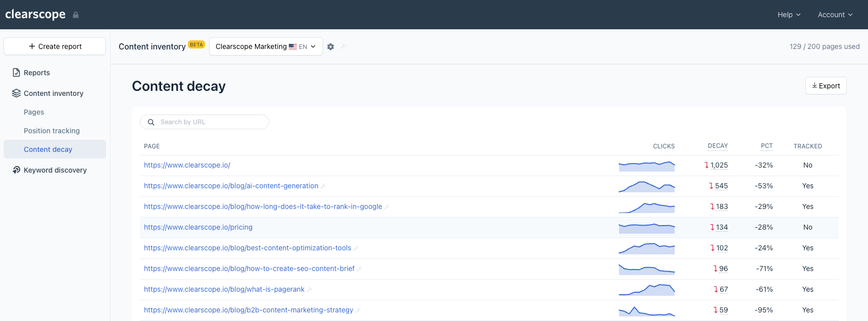The width and height of the screenshot is (868, 321).
Task: Open Keyword discovery
Action: (55, 170)
